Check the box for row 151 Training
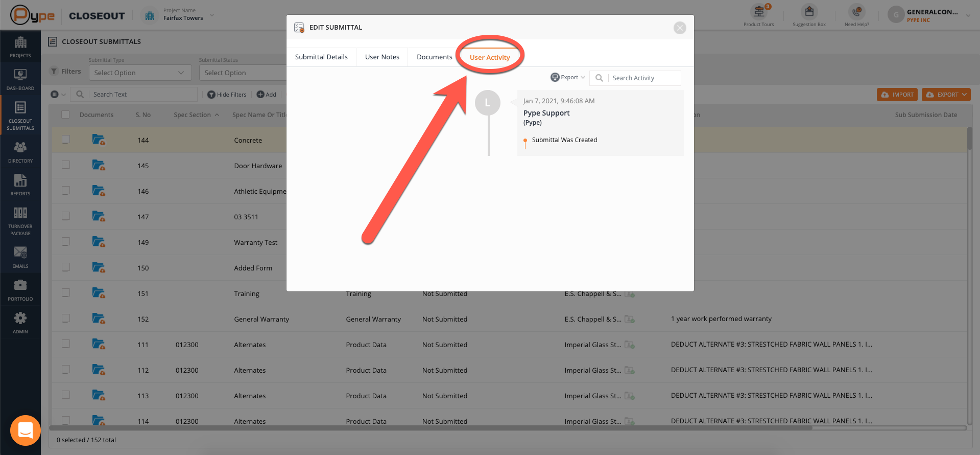The image size is (980, 455). tap(66, 292)
